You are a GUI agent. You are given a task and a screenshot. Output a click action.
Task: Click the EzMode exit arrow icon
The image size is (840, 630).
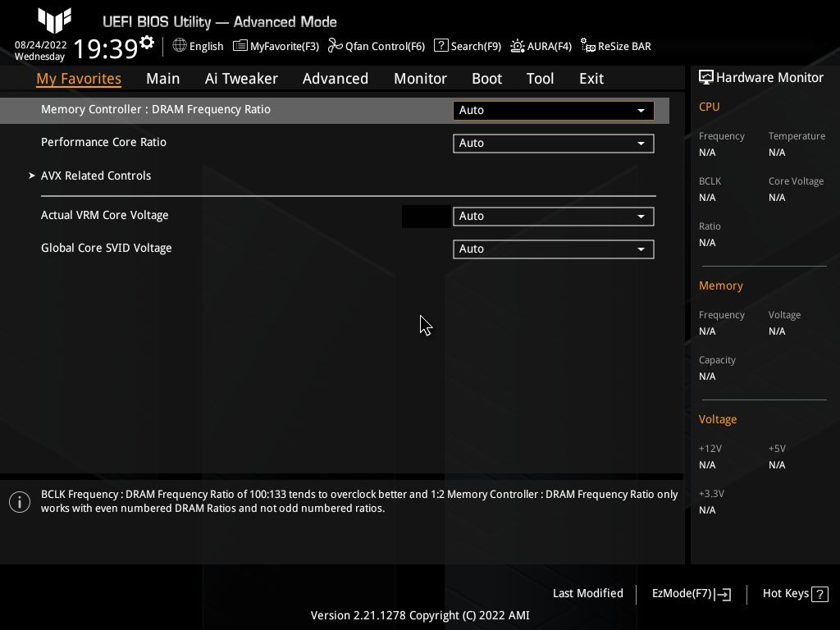point(723,594)
